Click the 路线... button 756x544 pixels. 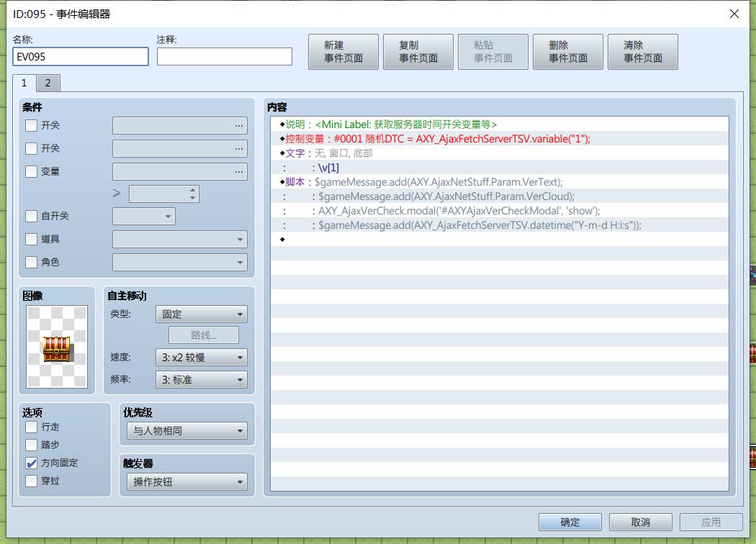pos(204,335)
